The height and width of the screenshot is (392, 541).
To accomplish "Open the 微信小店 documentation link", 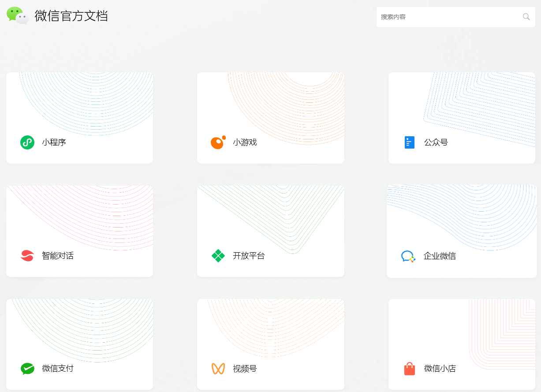I will (440, 369).
